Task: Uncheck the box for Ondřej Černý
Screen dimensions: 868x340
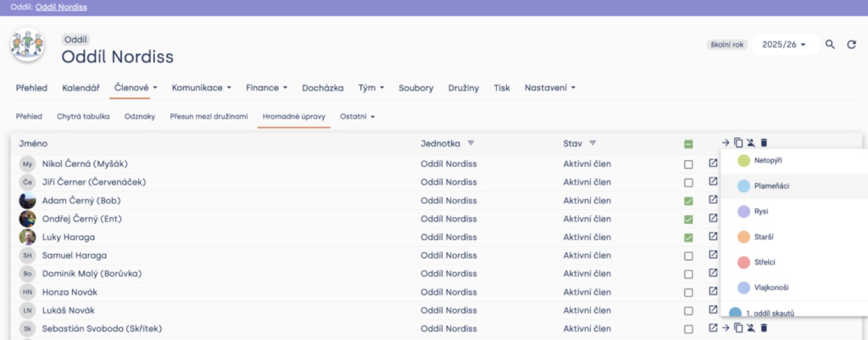Action: click(688, 220)
